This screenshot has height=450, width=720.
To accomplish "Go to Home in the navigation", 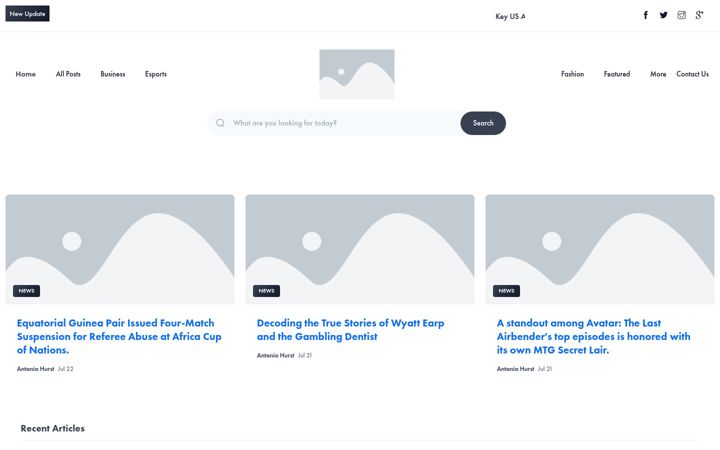I will [x=26, y=74].
